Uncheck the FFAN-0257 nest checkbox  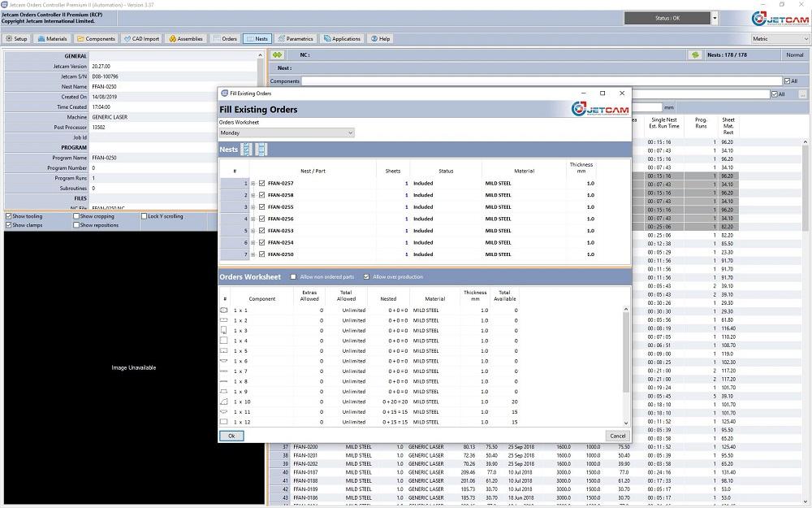coord(261,184)
